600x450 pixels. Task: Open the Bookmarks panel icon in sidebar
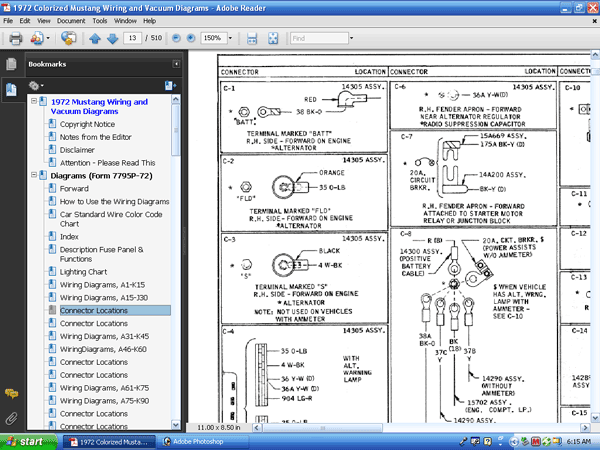pos(11,90)
